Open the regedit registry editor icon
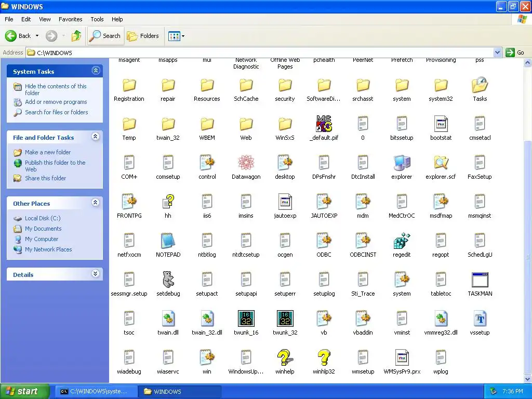The height and width of the screenshot is (399, 532). (402, 241)
